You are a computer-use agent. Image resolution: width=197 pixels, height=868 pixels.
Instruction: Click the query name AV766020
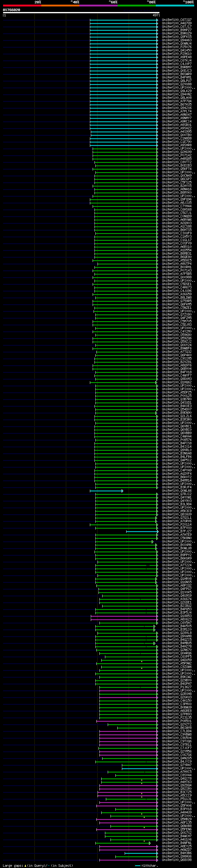pyautogui.click(x=11, y=10)
